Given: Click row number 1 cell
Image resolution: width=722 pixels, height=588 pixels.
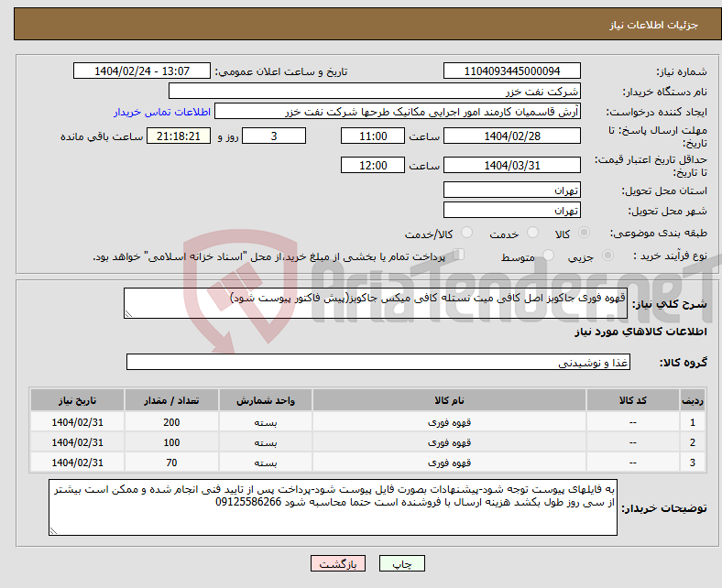Looking at the screenshot, I should 693,422.
